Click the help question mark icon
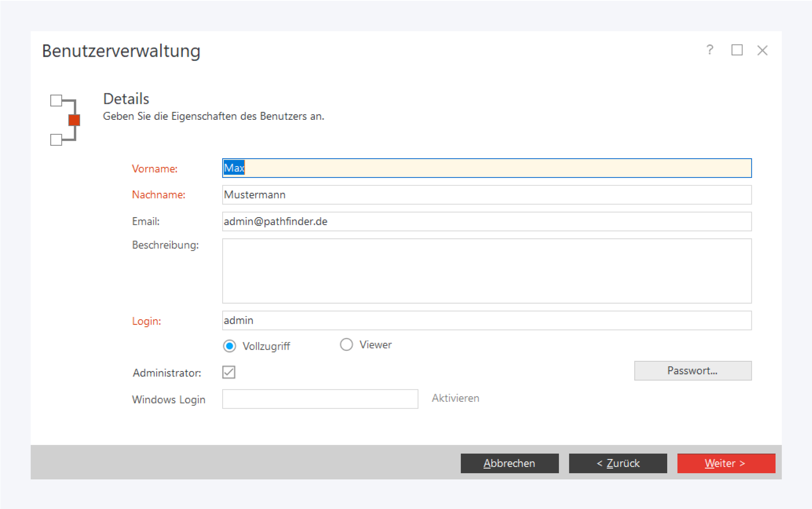Image resolution: width=812 pixels, height=509 pixels. (710, 50)
